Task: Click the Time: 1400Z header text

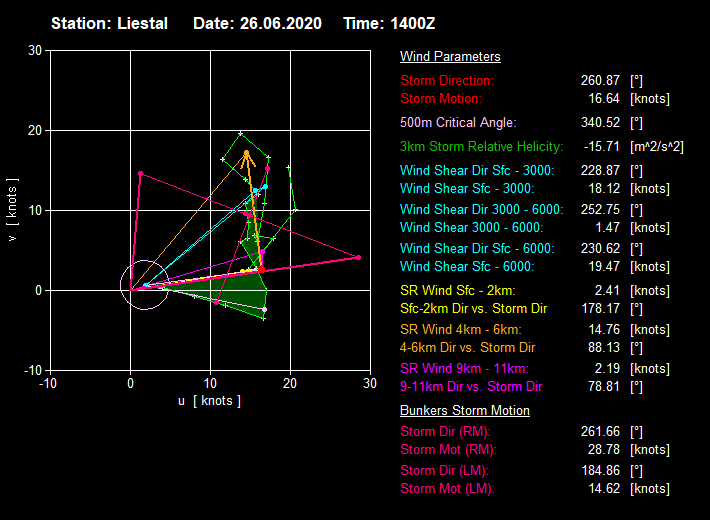Action: 389,23
